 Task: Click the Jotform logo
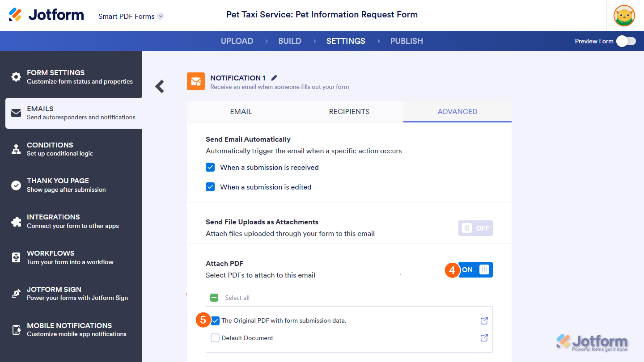click(x=46, y=14)
